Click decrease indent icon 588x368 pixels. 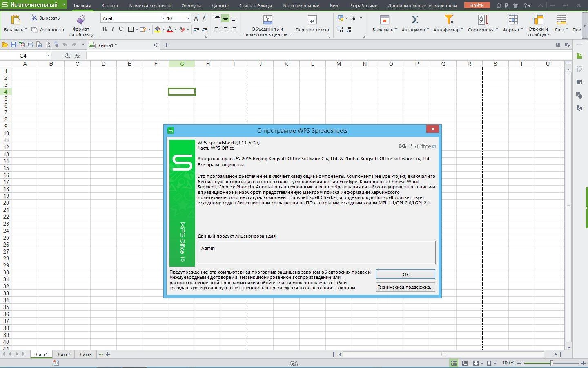pos(196,29)
